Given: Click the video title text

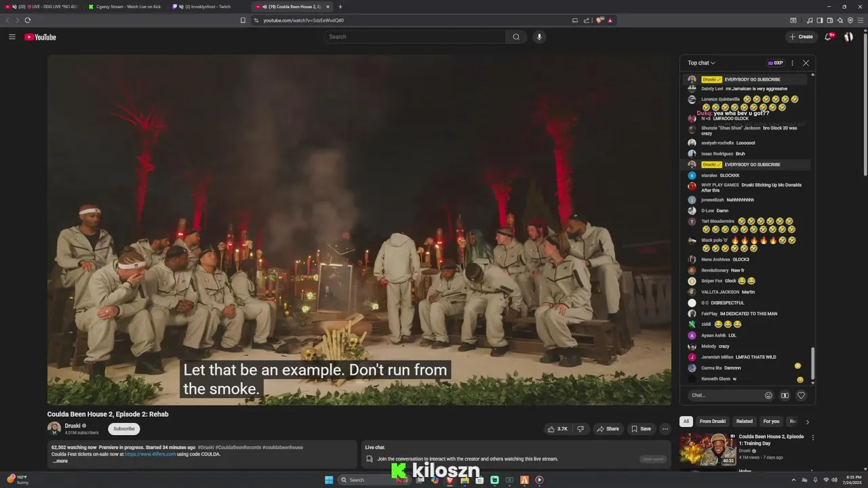Looking at the screenshot, I should 108,414.
